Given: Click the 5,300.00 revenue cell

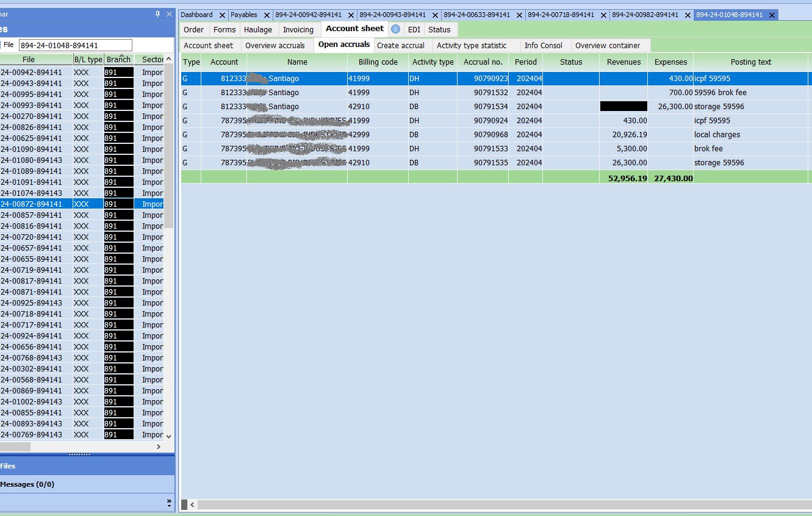Looking at the screenshot, I should tap(623, 149).
